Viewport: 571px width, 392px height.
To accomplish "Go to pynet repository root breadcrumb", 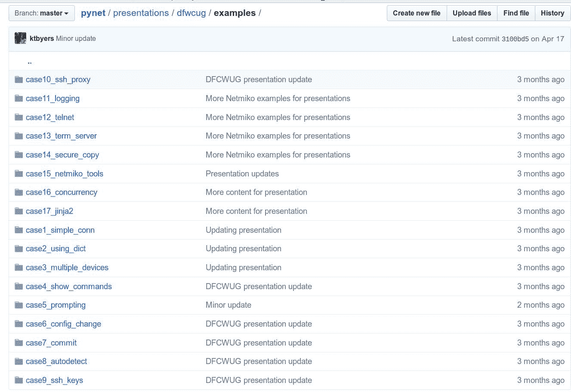I will (93, 13).
